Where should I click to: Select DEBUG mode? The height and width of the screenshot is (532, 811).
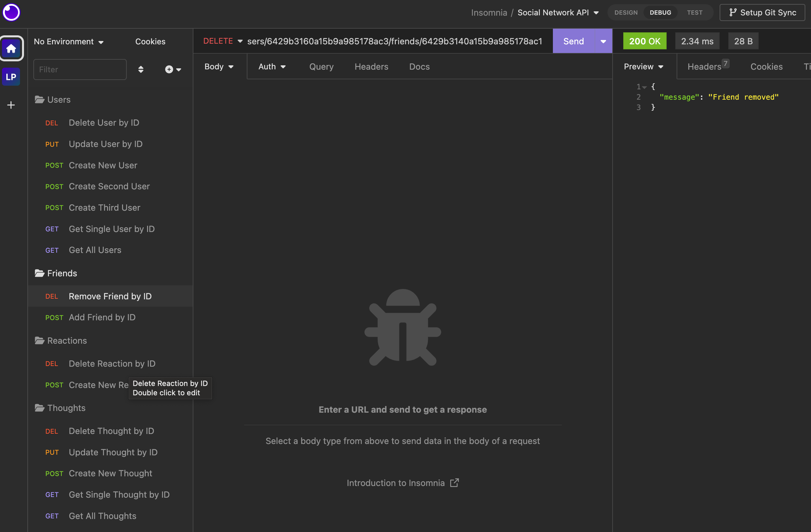pyautogui.click(x=660, y=12)
